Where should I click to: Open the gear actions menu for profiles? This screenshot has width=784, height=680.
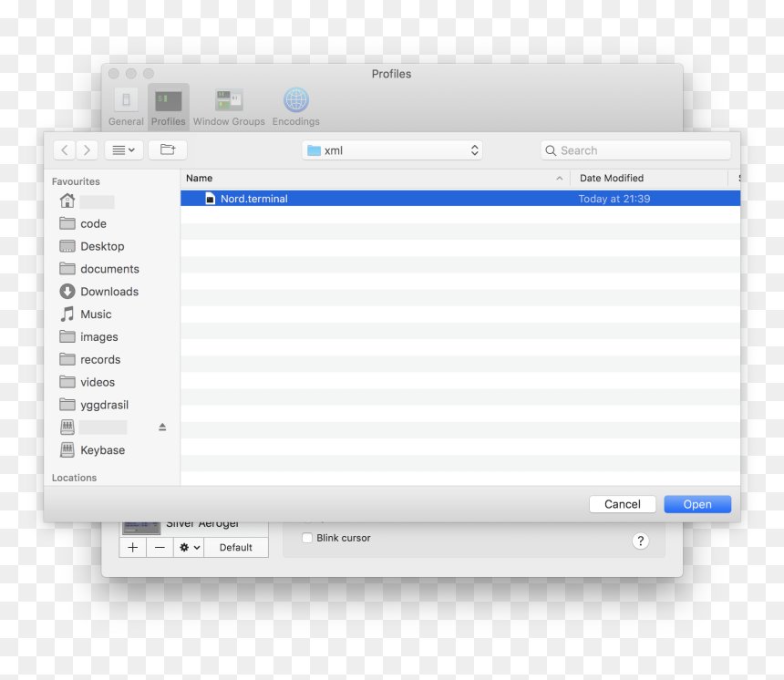(x=190, y=548)
